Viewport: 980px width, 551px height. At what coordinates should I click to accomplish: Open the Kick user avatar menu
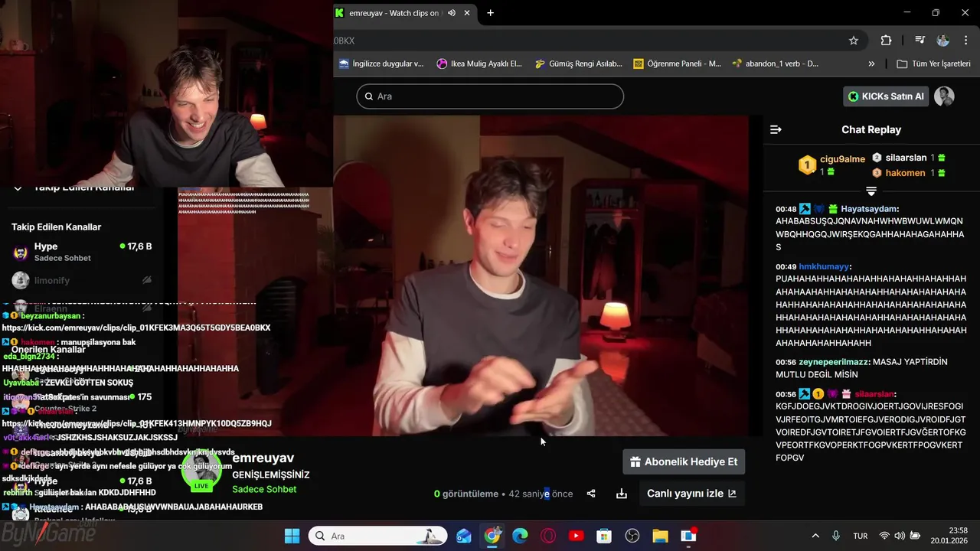[x=944, y=96]
